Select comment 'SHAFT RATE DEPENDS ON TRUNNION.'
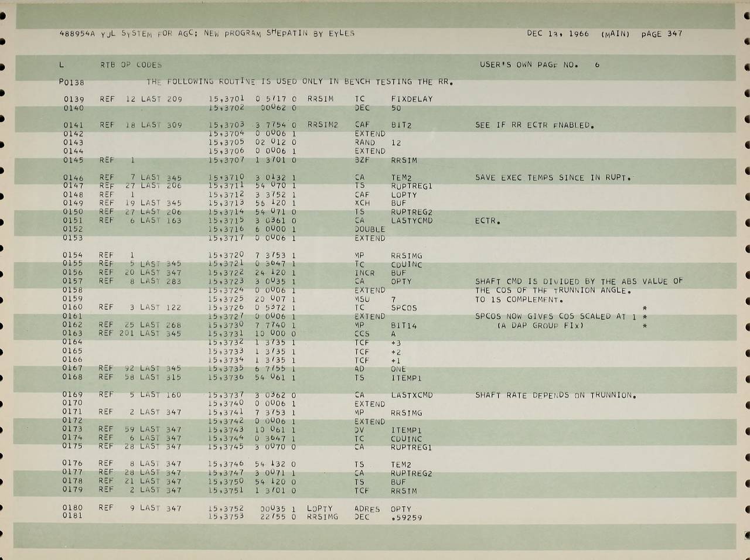750x560 pixels. tap(555, 395)
